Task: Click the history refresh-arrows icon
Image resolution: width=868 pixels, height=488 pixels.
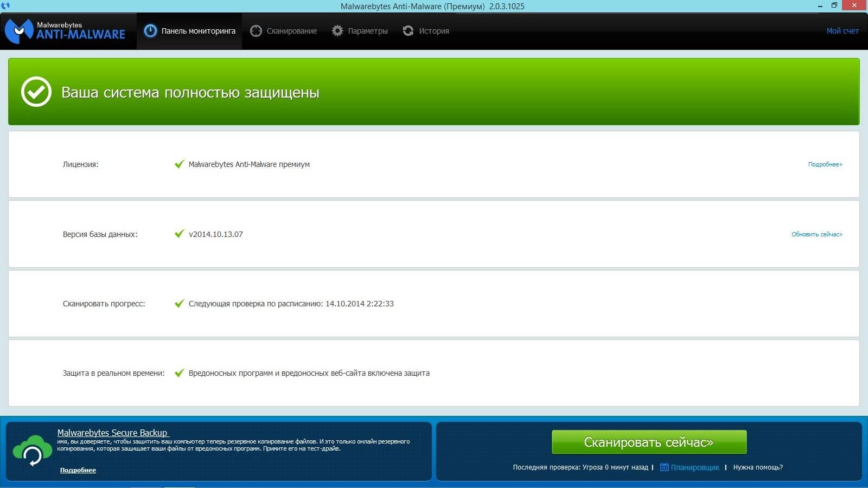Action: point(408,31)
